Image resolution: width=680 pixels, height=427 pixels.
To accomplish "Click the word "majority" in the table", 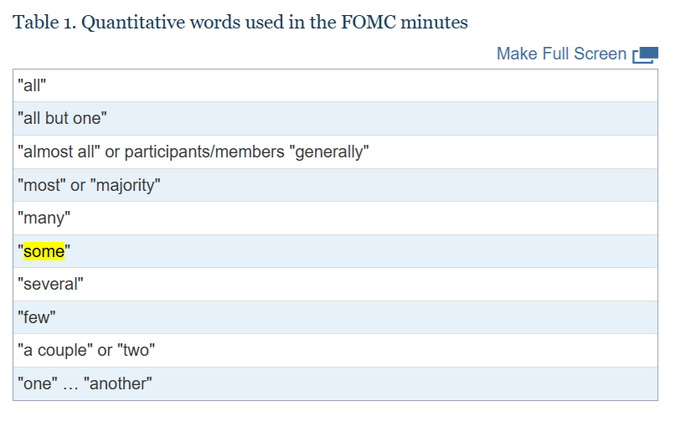I will 126,185.
